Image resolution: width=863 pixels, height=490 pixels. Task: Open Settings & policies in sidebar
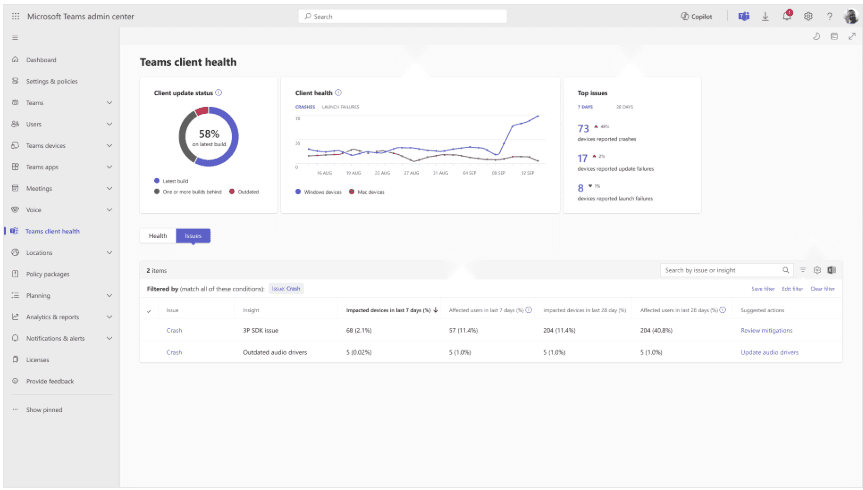tap(52, 81)
